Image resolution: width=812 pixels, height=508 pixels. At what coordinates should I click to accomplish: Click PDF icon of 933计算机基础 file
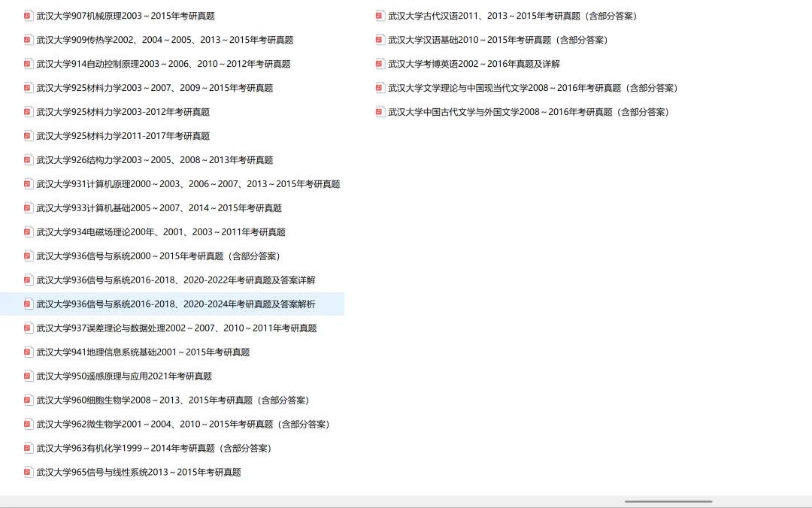pyautogui.click(x=29, y=207)
